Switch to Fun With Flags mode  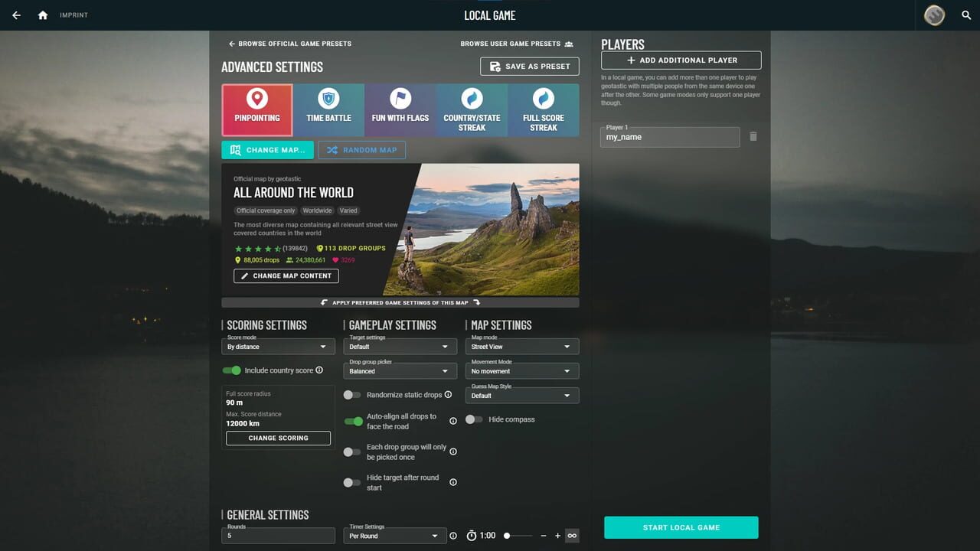(x=400, y=109)
